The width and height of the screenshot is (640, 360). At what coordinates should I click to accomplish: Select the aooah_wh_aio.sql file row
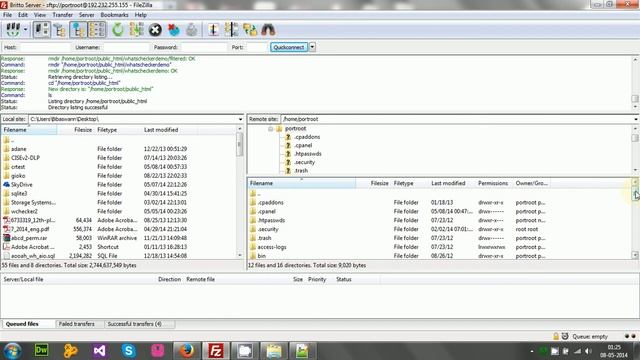click(118, 256)
